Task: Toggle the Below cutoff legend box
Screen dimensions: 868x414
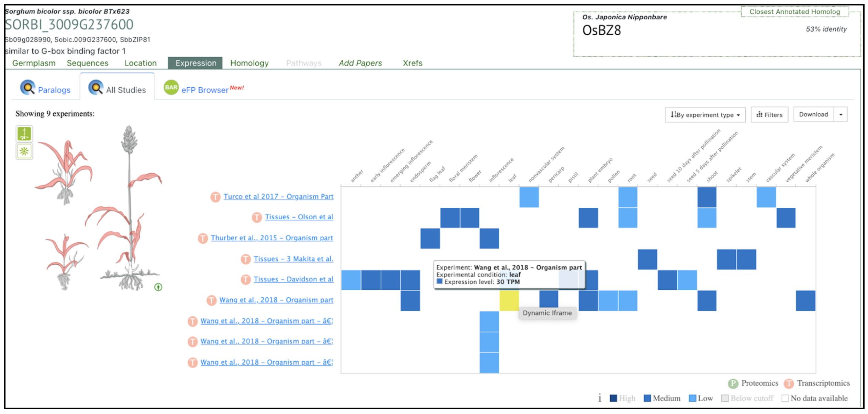Action: tap(725, 398)
